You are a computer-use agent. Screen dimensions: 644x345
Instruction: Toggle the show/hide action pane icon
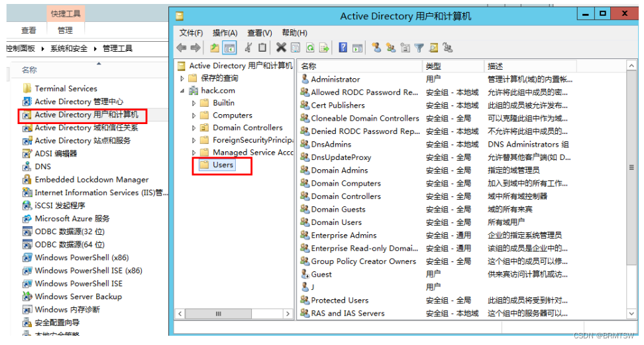click(x=357, y=48)
